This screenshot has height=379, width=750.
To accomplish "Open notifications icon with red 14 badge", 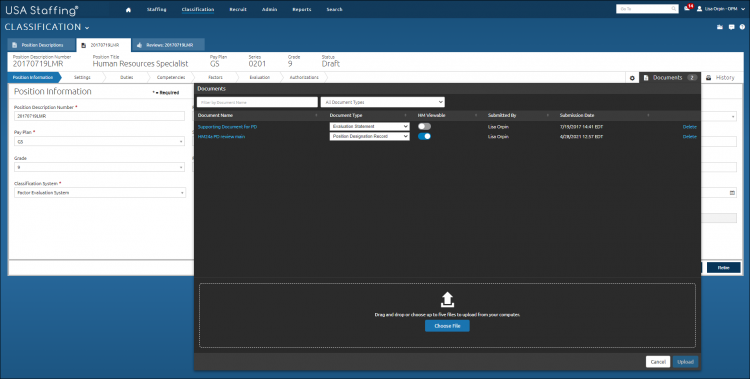I will pyautogui.click(x=688, y=8).
